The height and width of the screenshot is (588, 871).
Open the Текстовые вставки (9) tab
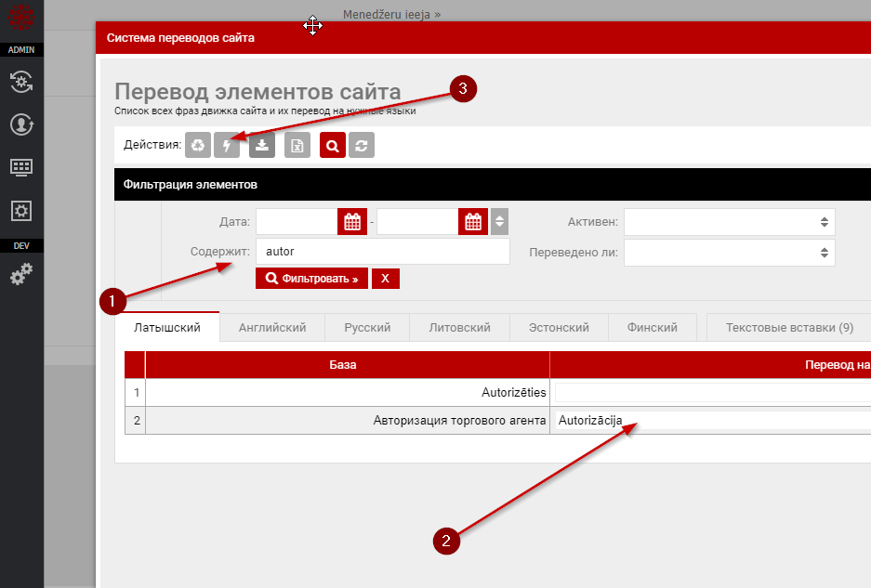coord(788,328)
